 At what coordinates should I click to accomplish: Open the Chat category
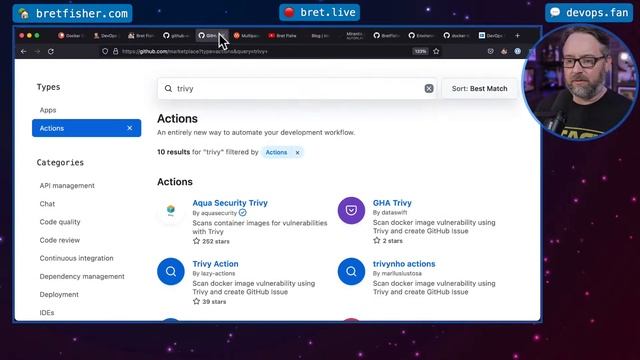point(47,204)
